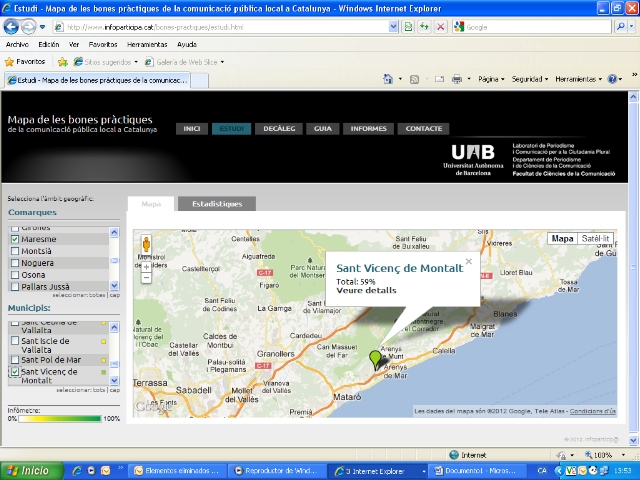The height and width of the screenshot is (480, 640).
Task: Open recent pages dropdown next to Forward
Action: pyautogui.click(x=42, y=27)
